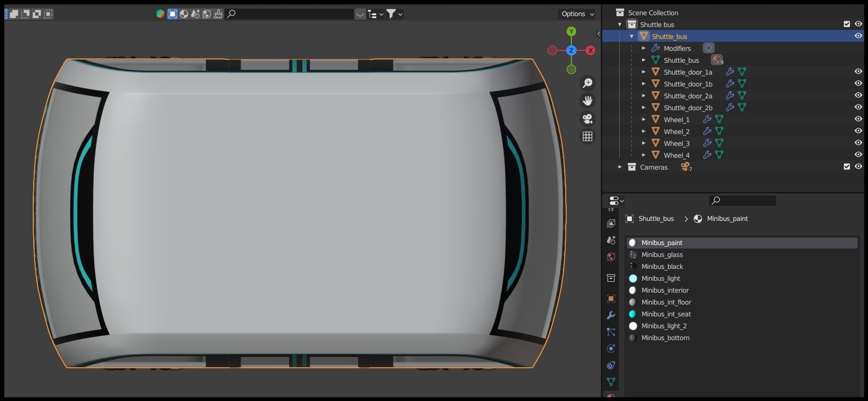Hide the selected Shuttle_bus object eye
Image resolution: width=868 pixels, height=401 pixels.
click(858, 36)
